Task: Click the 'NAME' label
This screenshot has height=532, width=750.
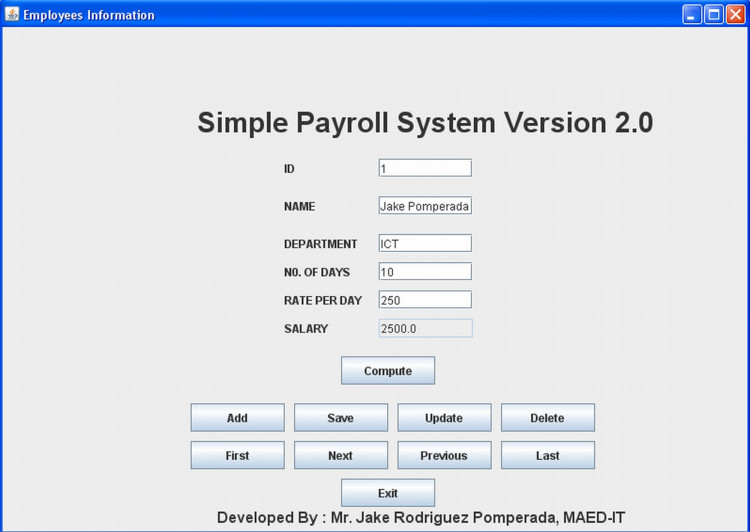Action: click(x=299, y=206)
